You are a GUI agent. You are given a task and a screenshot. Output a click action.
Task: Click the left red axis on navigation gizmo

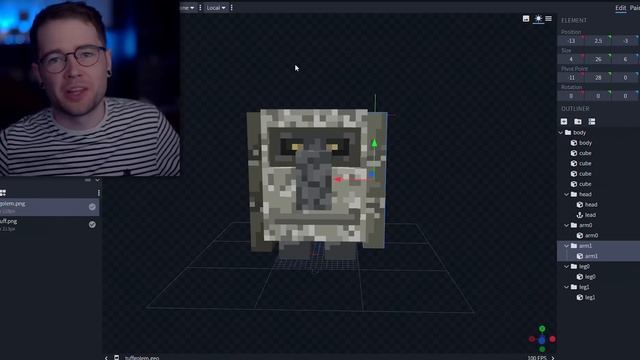(532, 339)
